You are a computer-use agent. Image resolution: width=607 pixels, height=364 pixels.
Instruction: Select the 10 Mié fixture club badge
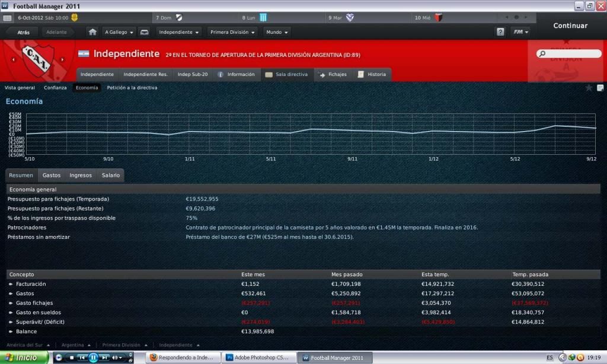tap(438, 18)
